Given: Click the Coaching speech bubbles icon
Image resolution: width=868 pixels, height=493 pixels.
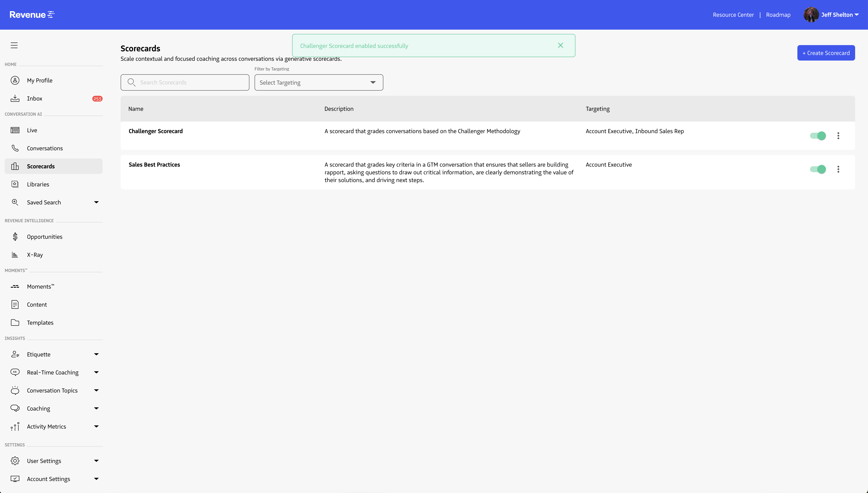Looking at the screenshot, I should click(x=15, y=408).
